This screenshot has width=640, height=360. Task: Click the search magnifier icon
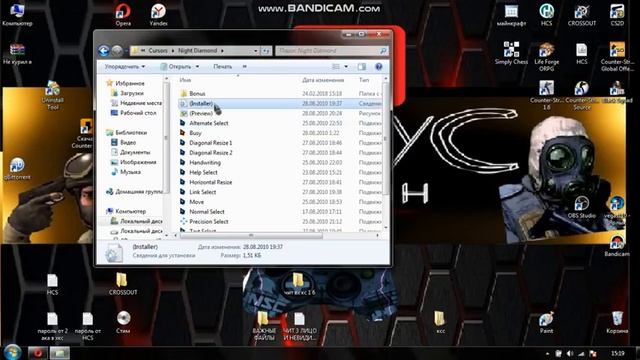click(383, 51)
